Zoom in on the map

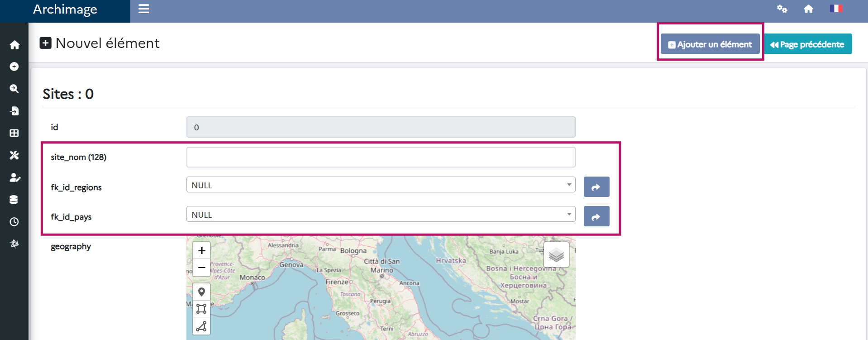[201, 250]
